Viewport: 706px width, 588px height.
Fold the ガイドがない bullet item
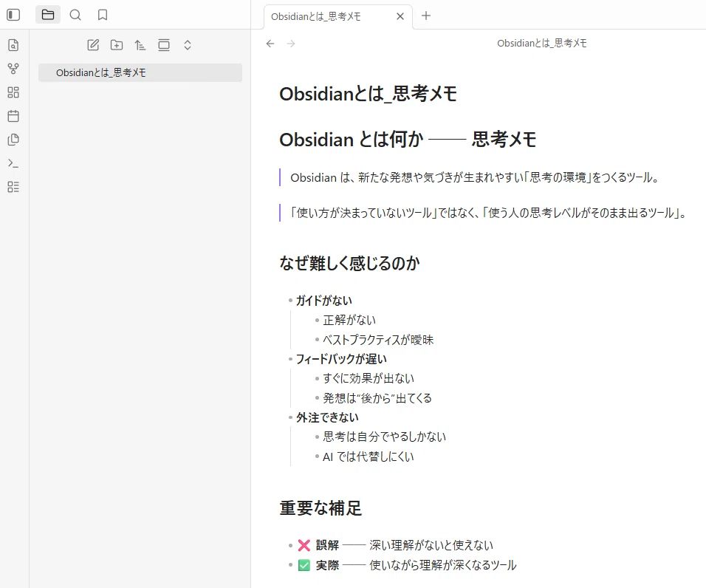(290, 301)
